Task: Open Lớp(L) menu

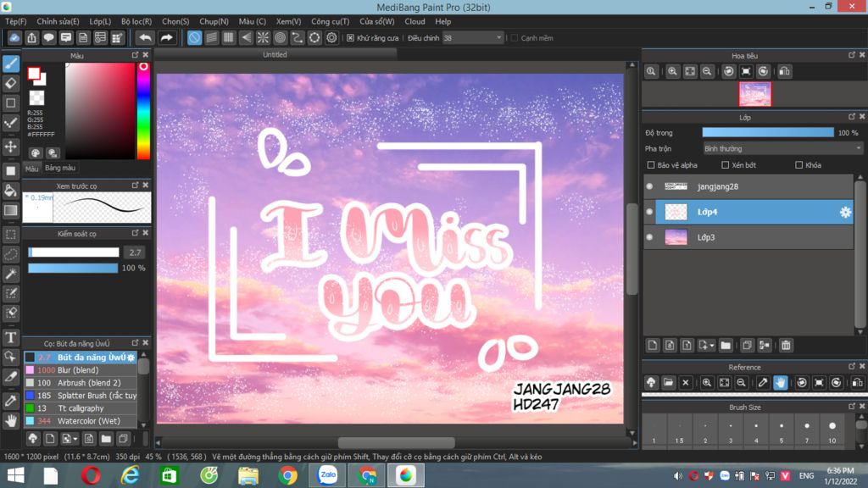Action: click(x=100, y=21)
